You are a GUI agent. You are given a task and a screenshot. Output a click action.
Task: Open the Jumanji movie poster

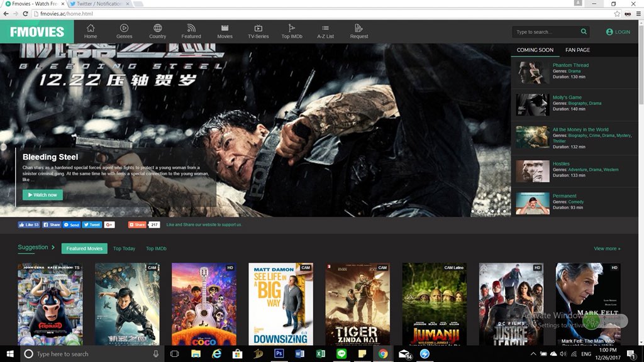coord(435,304)
